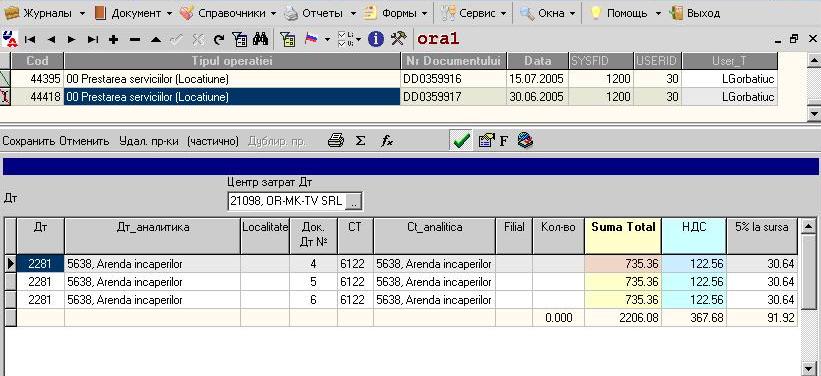
Task: Click the total sum cell 2206.08
Action: pyautogui.click(x=623, y=318)
